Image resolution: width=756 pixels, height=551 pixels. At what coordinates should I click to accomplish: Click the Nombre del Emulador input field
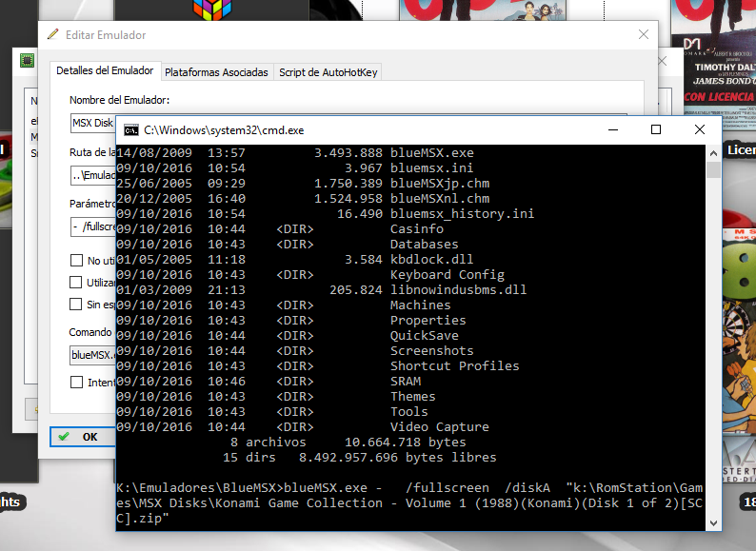tap(93, 123)
